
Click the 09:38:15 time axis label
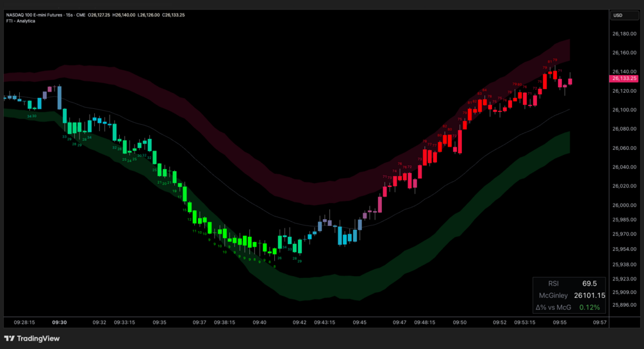click(x=225, y=322)
